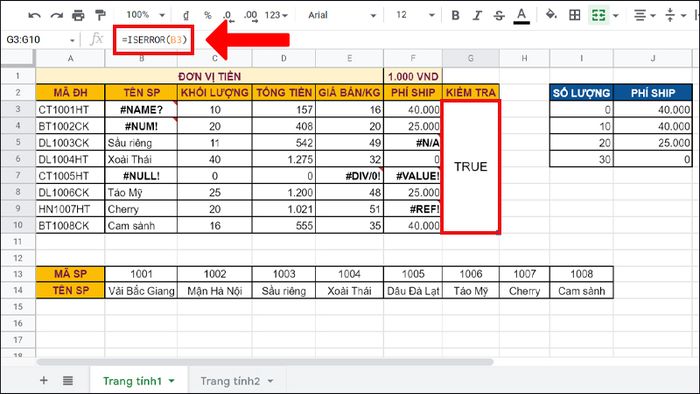The image size is (700, 394).
Task: Click the select-all corner box
Action: [18, 58]
